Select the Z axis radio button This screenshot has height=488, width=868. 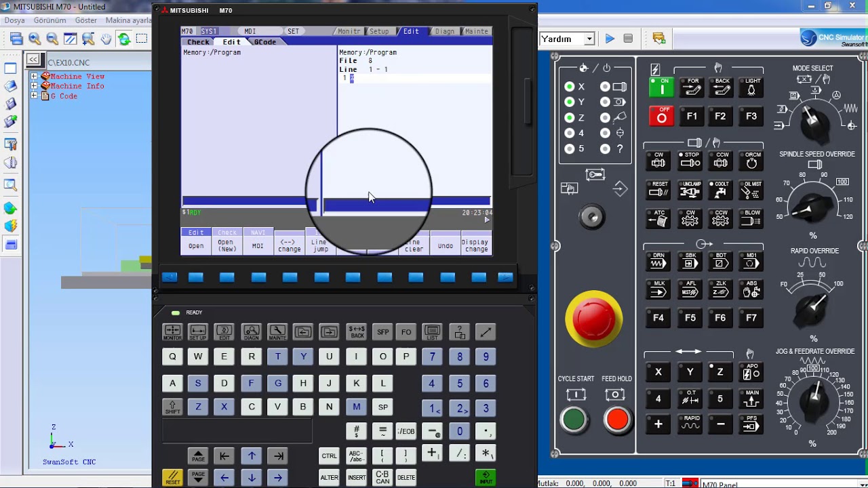point(570,118)
